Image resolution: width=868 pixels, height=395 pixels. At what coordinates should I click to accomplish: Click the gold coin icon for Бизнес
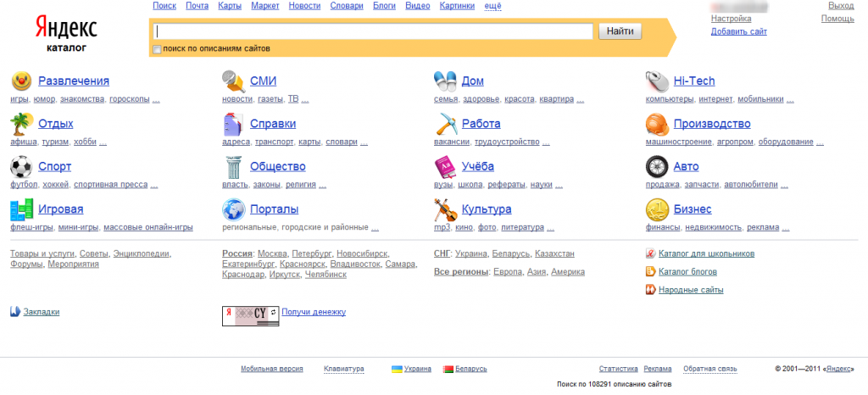(657, 209)
